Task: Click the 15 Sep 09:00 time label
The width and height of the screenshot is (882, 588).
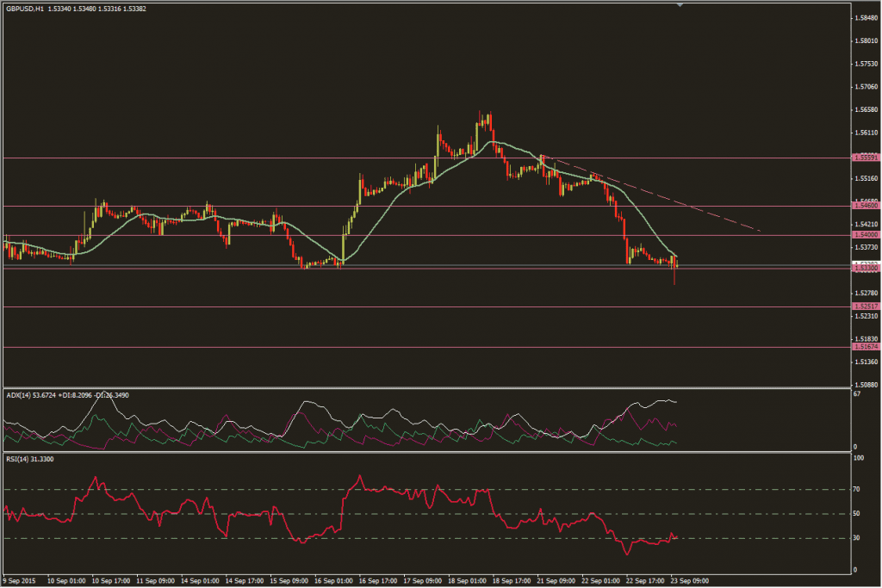Action: 289,581
